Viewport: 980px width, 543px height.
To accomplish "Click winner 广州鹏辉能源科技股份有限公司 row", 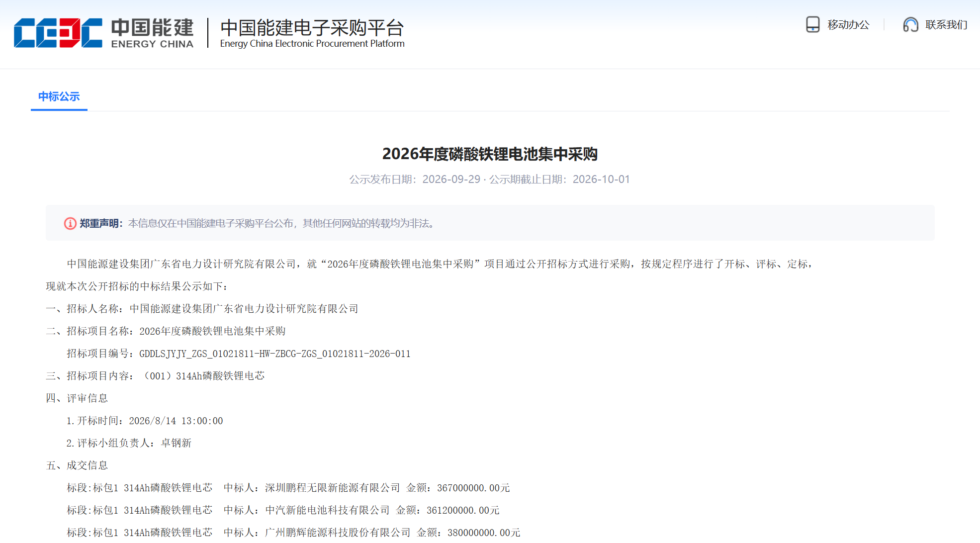I will 294,533.
